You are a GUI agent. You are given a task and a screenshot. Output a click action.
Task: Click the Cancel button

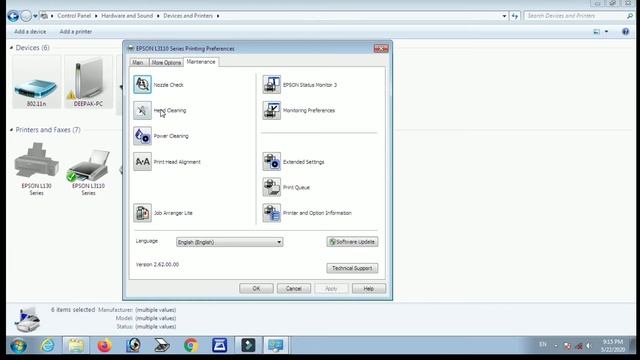294,289
